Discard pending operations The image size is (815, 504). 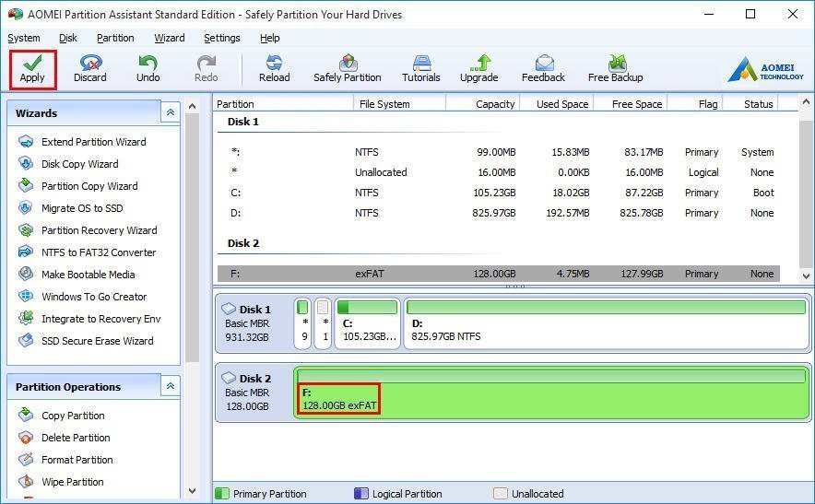tap(90, 70)
